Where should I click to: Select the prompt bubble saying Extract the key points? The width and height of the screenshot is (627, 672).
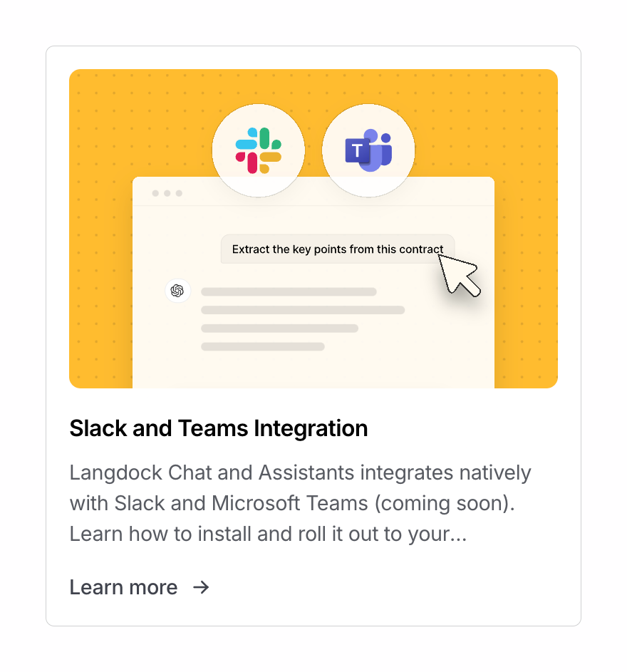point(338,249)
